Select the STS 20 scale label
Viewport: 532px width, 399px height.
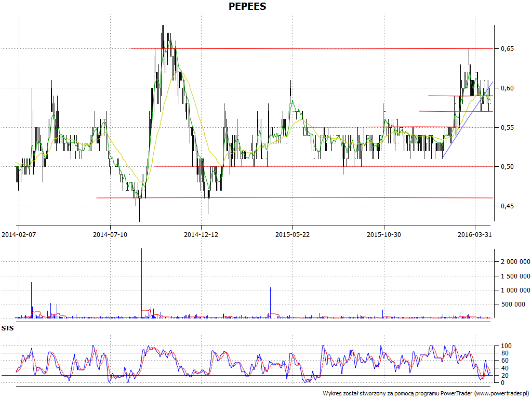click(x=504, y=375)
